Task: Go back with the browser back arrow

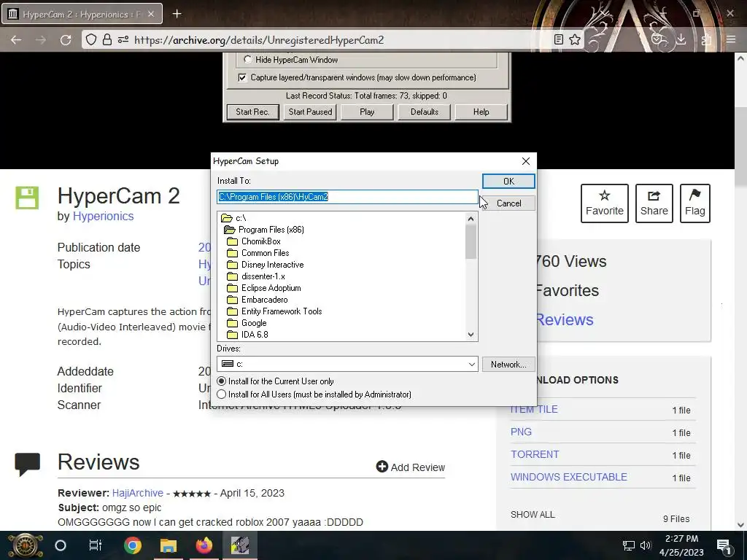Action: (x=16, y=40)
